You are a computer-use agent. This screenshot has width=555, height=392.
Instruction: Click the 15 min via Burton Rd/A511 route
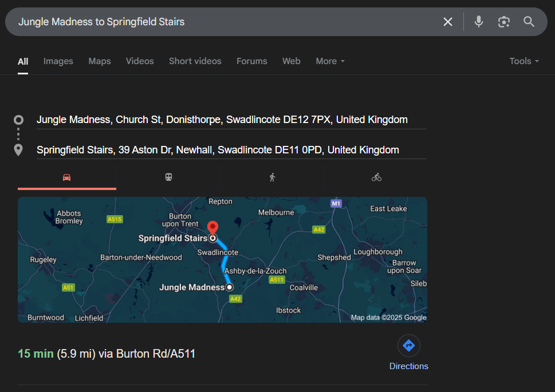pyautogui.click(x=107, y=354)
